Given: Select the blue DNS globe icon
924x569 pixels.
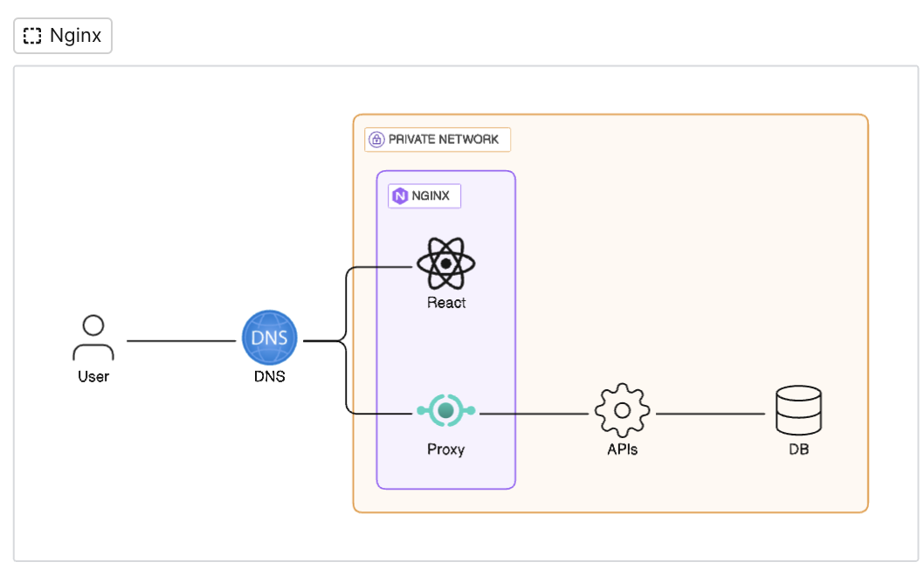Looking at the screenshot, I should click(269, 338).
